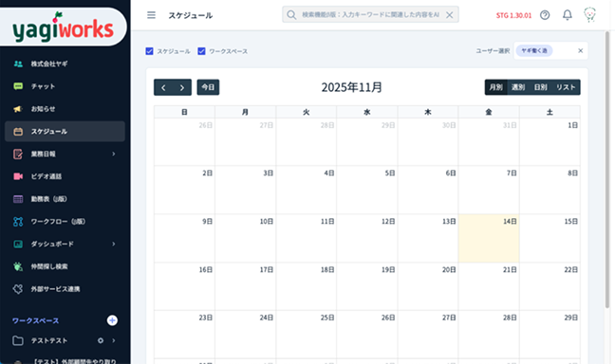Open 外部サービス連携 integration
Image resolution: width=615 pixels, height=364 pixels.
pyautogui.click(x=65, y=289)
